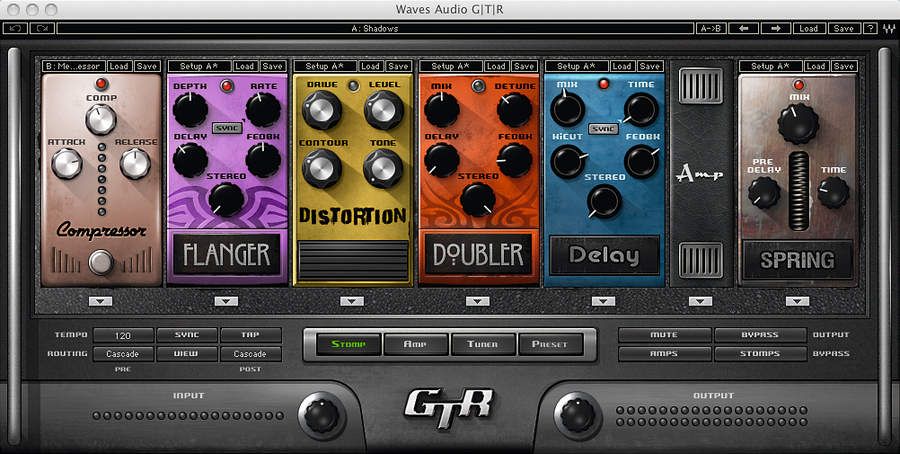The width and height of the screenshot is (900, 454).
Task: Open dropdown below the Delay pedal
Action: pyautogui.click(x=603, y=301)
